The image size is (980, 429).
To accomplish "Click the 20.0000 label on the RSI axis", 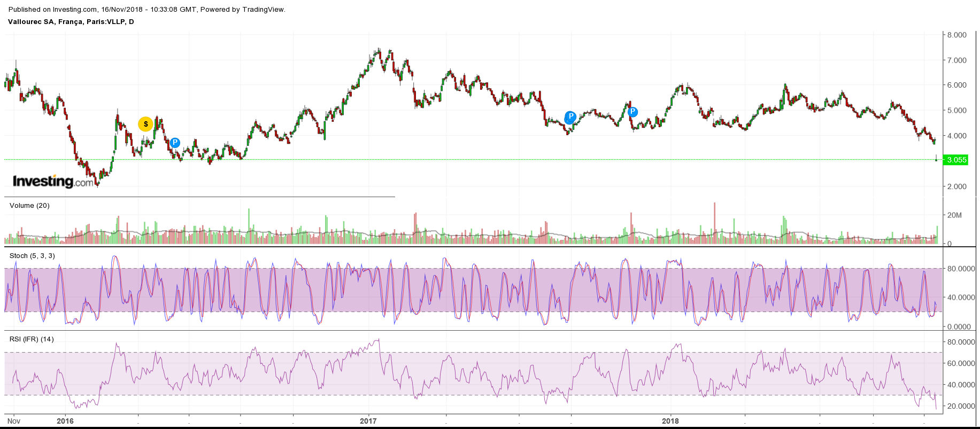I will coord(961,406).
